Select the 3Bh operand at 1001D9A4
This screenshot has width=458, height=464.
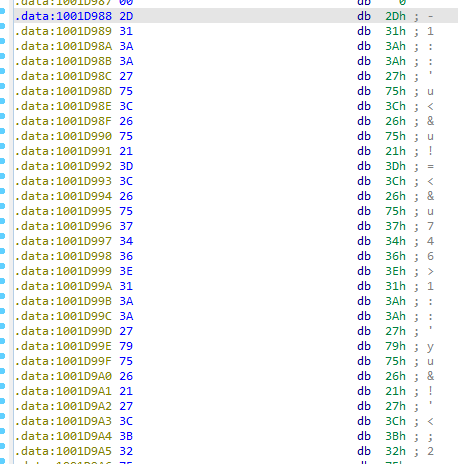coord(395,436)
